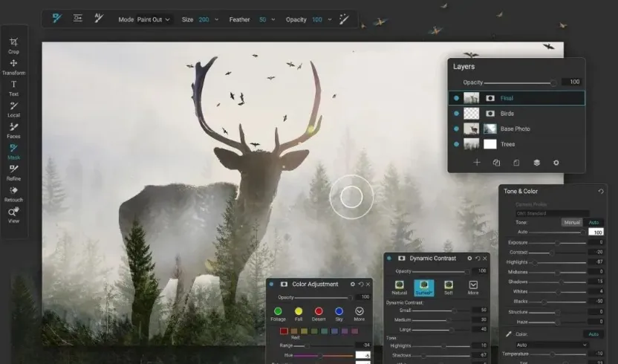
Task: Apply the Desert color preset
Action: (319, 314)
